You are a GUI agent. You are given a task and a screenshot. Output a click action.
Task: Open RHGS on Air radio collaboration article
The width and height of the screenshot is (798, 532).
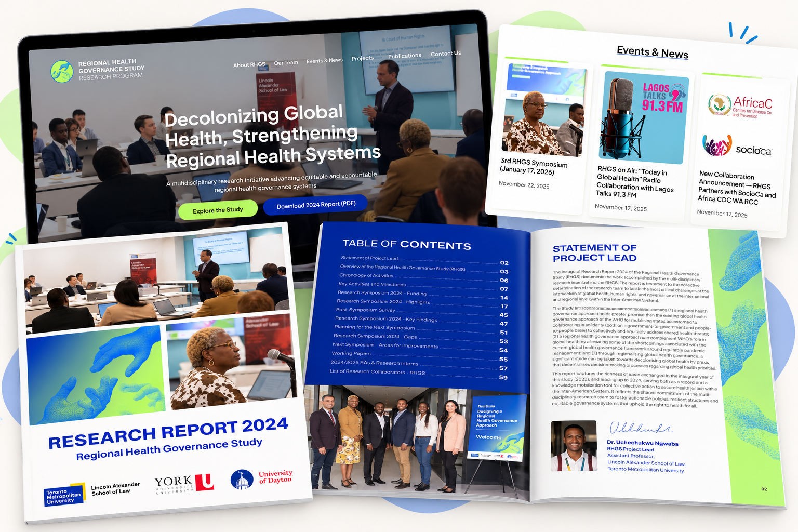(635, 182)
